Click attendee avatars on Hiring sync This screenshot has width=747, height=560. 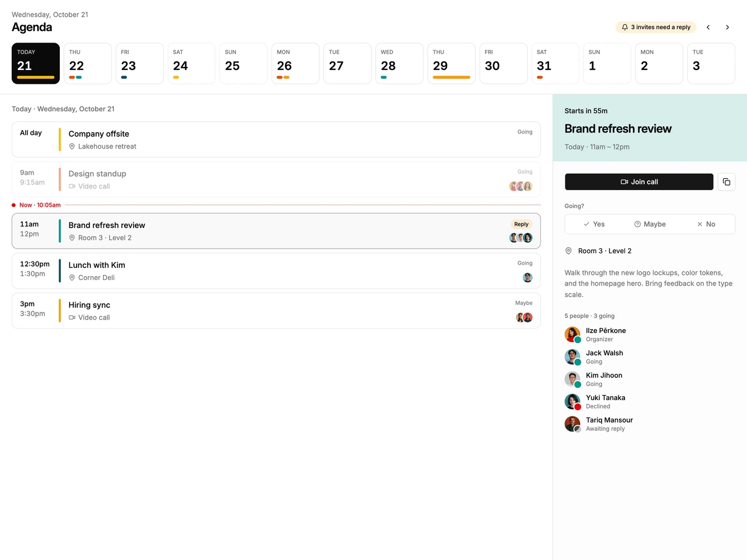(x=524, y=317)
